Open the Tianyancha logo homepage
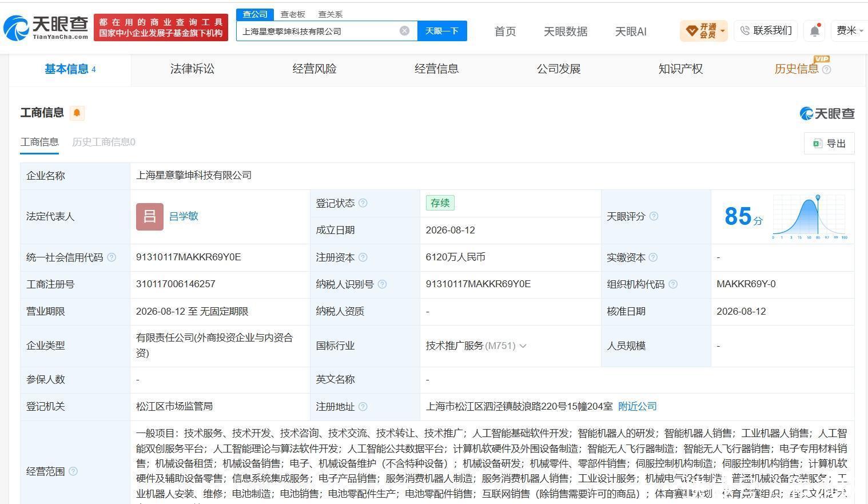Image resolution: width=868 pixels, height=504 pixels. [46, 27]
